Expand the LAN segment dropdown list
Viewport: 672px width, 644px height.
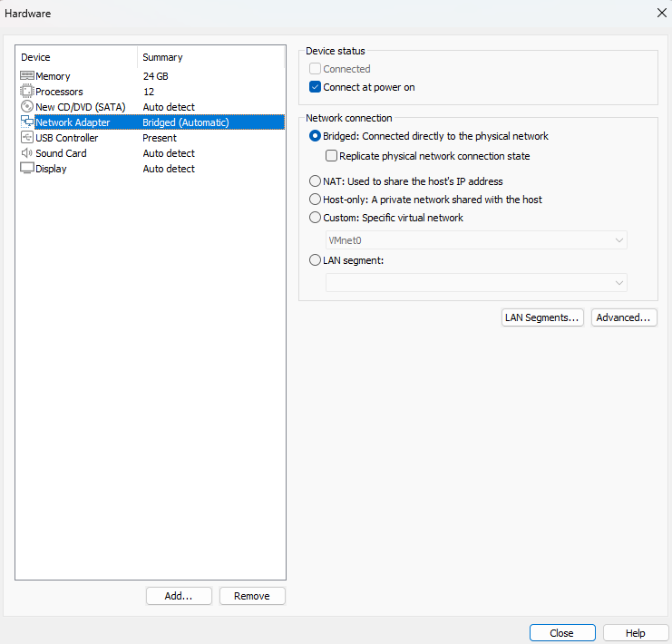click(476, 283)
